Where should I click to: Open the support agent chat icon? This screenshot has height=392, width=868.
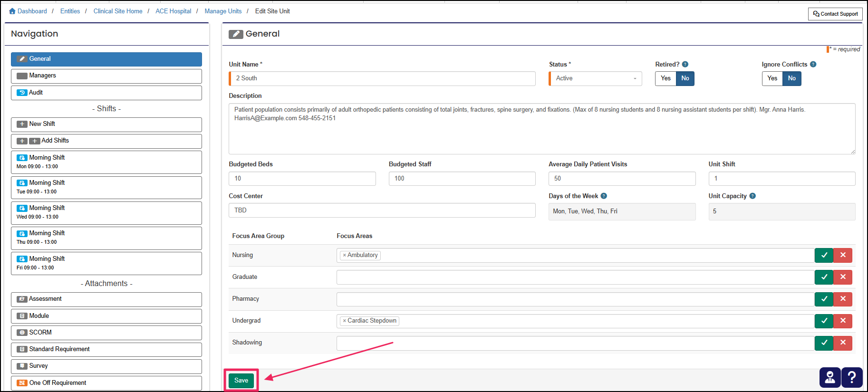point(829,377)
